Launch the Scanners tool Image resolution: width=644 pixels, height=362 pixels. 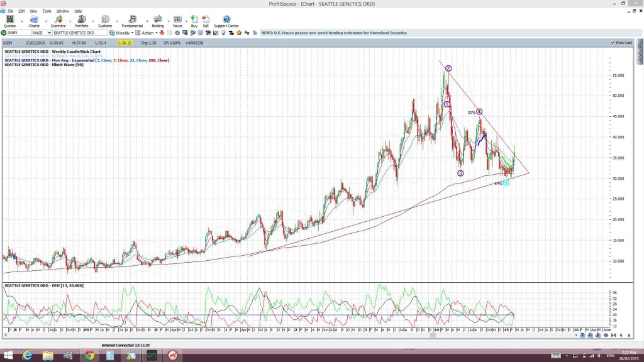coord(58,21)
